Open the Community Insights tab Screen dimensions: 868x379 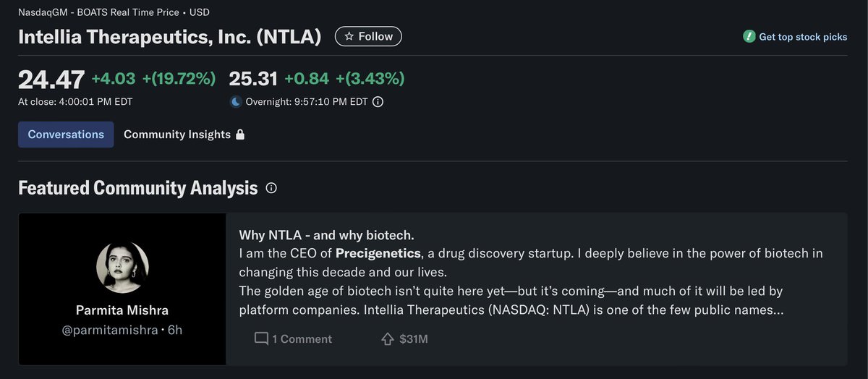point(177,135)
